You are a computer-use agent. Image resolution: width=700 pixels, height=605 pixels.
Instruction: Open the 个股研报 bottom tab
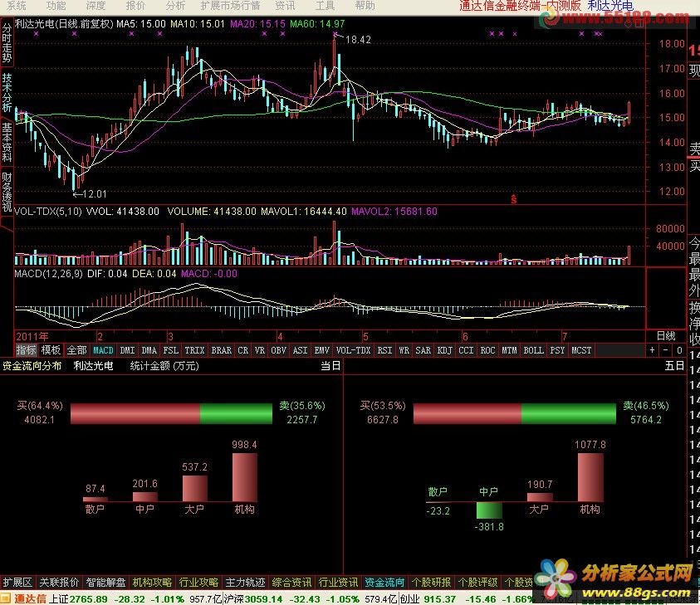(431, 583)
